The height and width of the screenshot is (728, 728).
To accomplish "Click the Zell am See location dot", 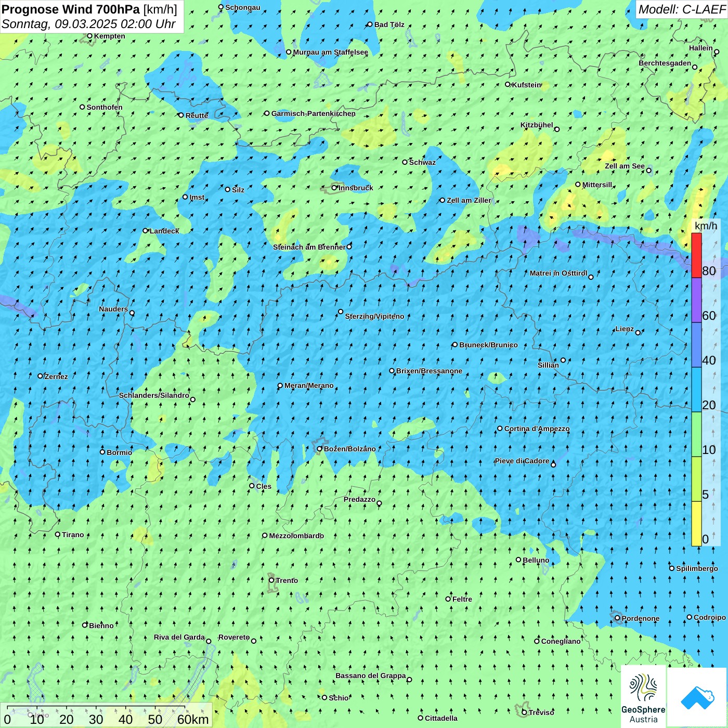I will point(648,170).
